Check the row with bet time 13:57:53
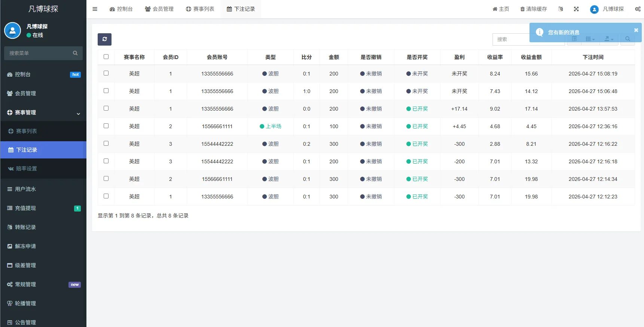This screenshot has height=327, width=644. coord(106,108)
